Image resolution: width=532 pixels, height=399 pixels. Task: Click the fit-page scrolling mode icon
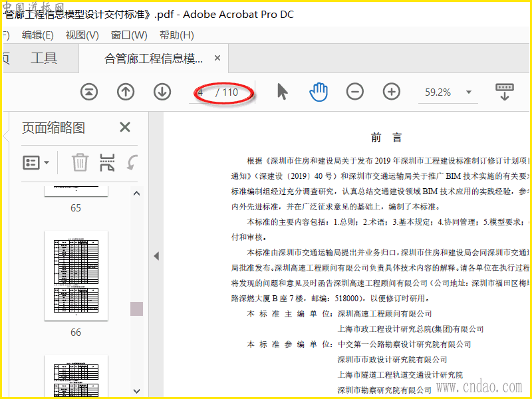click(505, 92)
